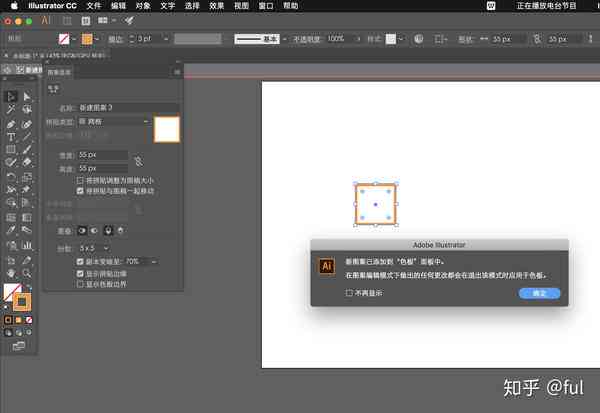The image size is (600, 413).
Task: Select the Perspective Grid tool
Action: [x=26, y=202]
